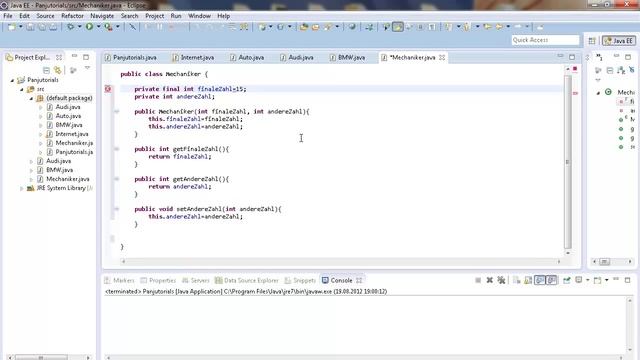Select the Java EE perspective button
The width and height of the screenshot is (640, 360).
click(619, 40)
